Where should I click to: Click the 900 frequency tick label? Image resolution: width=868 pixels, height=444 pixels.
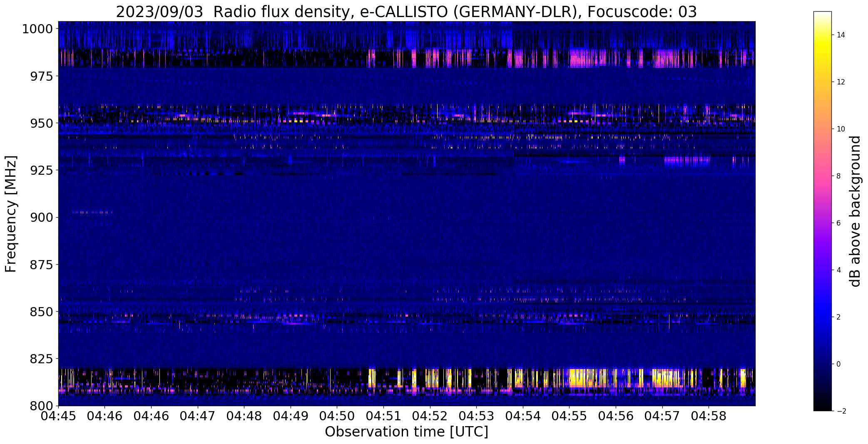[41, 217]
